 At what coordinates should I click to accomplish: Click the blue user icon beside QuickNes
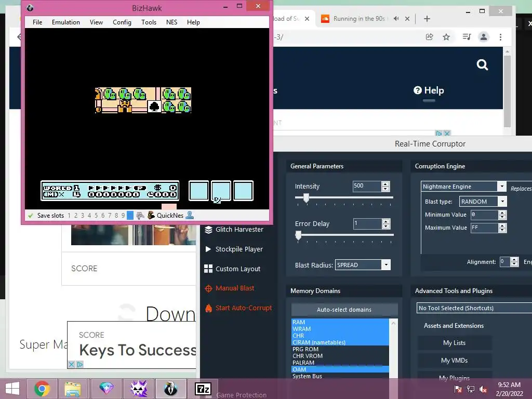coord(190,215)
